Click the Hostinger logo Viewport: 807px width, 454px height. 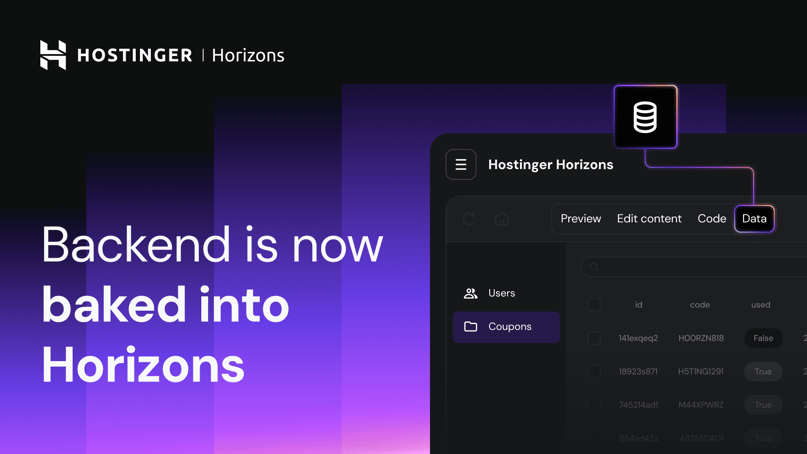point(53,55)
